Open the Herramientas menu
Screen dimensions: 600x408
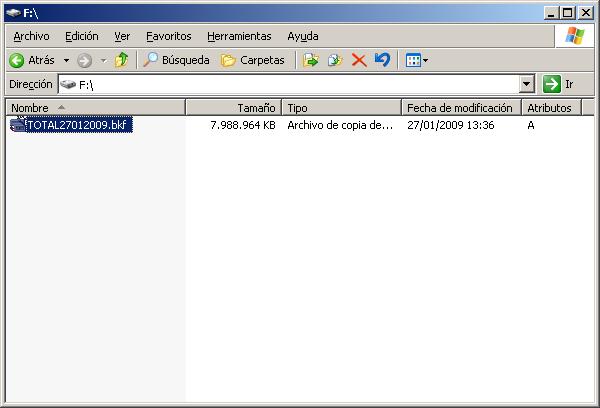[240, 36]
